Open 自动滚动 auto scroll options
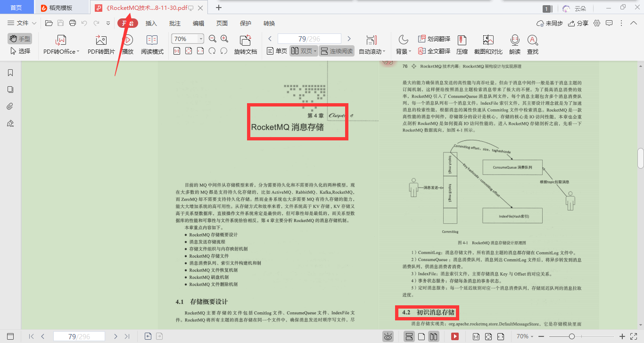The height and width of the screenshot is (343, 644). 372,45
